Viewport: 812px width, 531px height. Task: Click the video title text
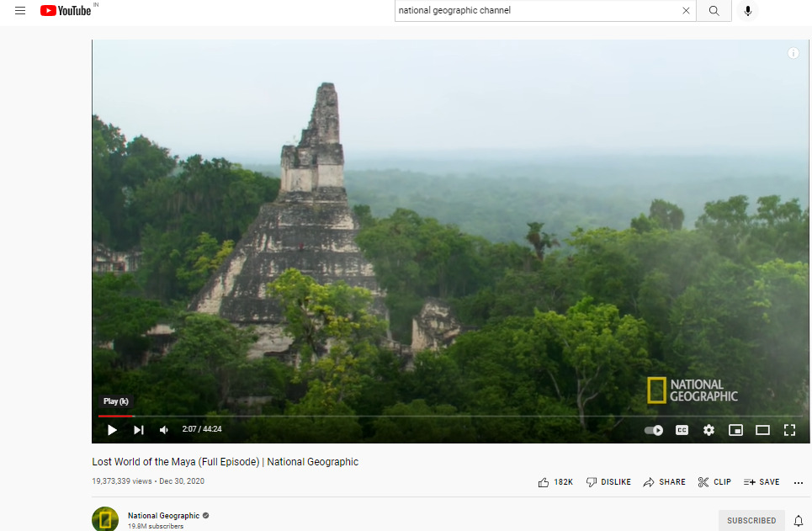[226, 462]
